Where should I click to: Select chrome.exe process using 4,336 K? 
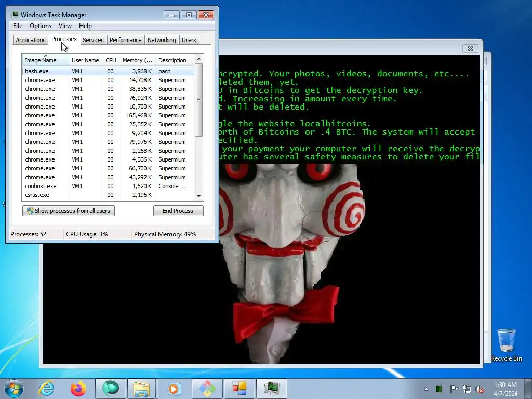pos(108,159)
